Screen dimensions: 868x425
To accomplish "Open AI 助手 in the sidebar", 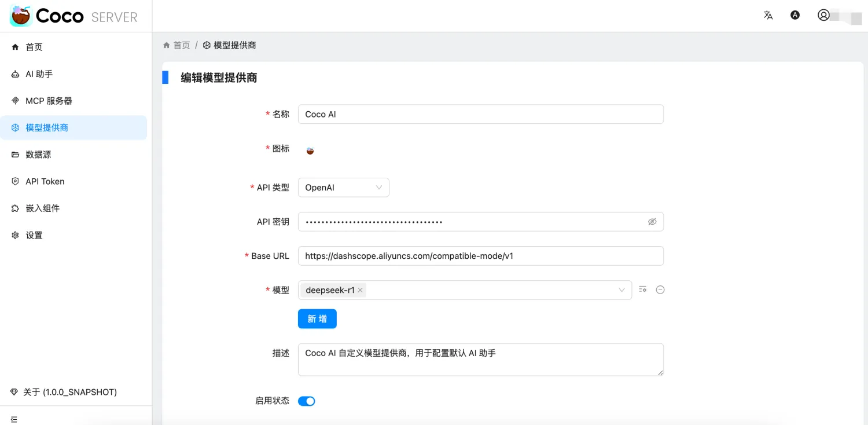I will 73,74.
